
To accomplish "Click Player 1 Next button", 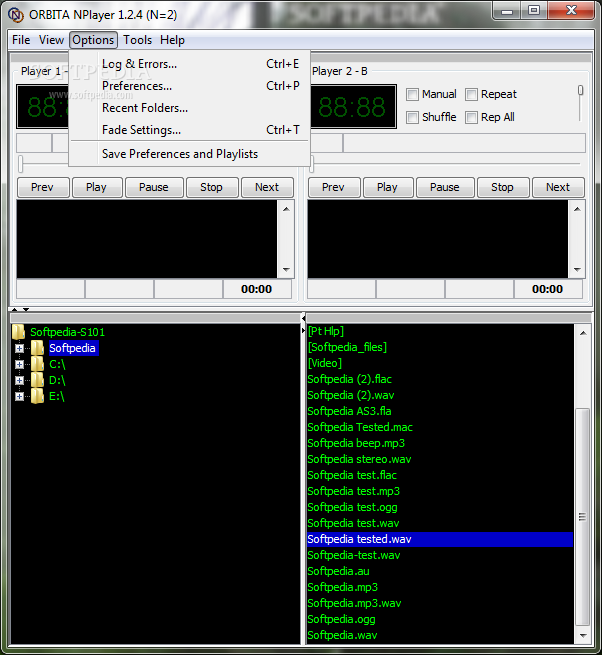I will tap(267, 187).
